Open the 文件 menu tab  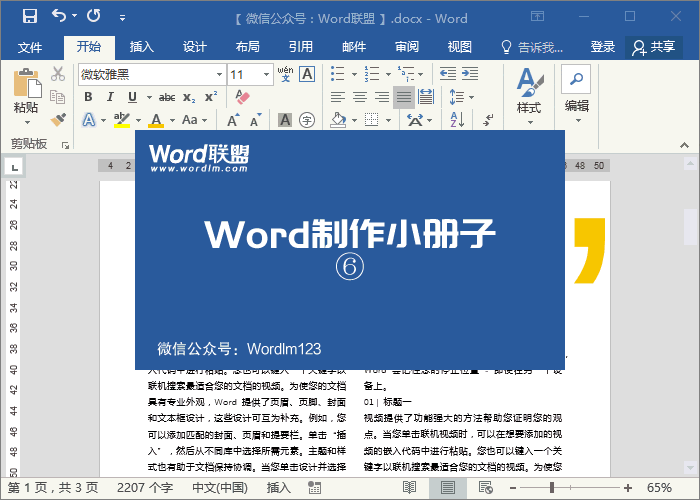pos(30,47)
